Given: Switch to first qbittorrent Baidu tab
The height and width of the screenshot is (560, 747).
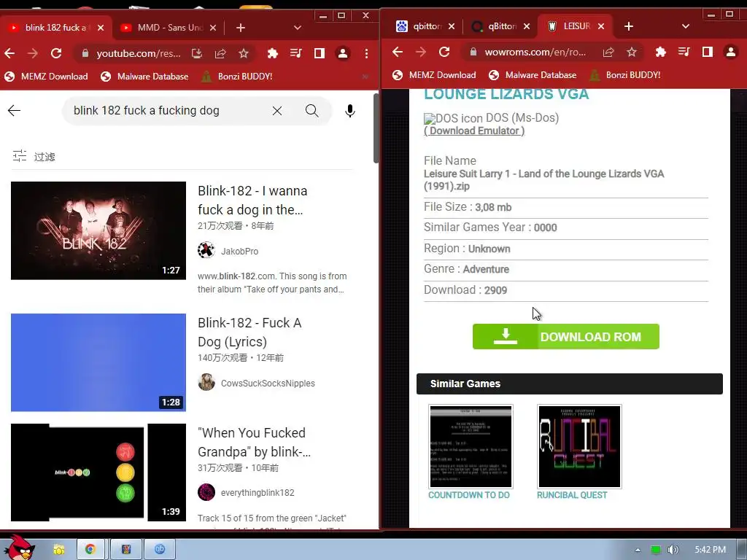Looking at the screenshot, I should tap(425, 26).
